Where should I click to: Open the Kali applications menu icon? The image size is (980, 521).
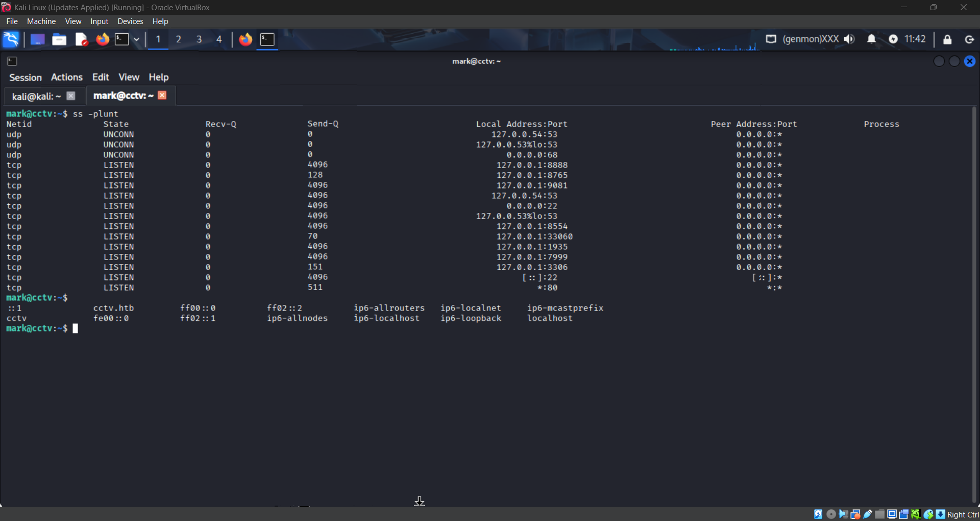11,39
